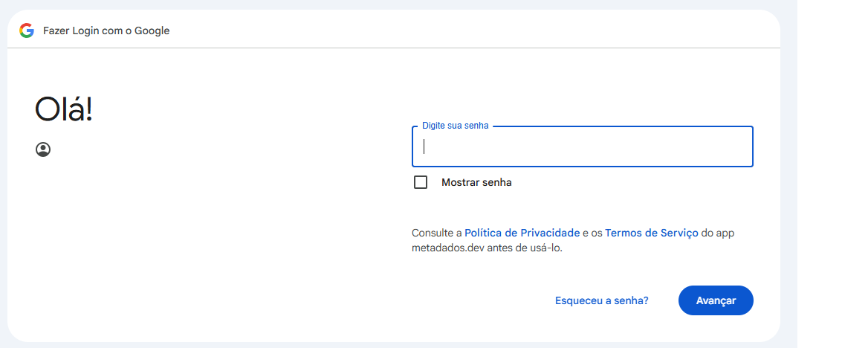Image resolution: width=868 pixels, height=348 pixels.
Task: Enable the Mostrar senha checkbox
Action: (x=421, y=182)
